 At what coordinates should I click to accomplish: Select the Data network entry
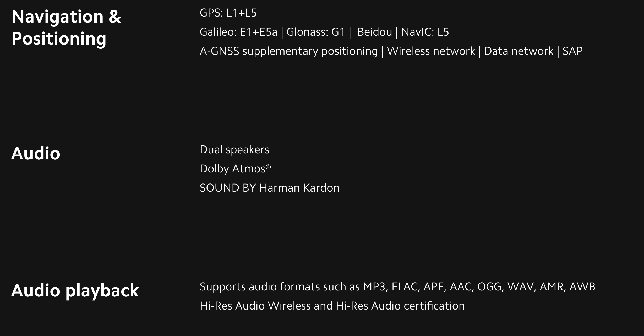(519, 51)
